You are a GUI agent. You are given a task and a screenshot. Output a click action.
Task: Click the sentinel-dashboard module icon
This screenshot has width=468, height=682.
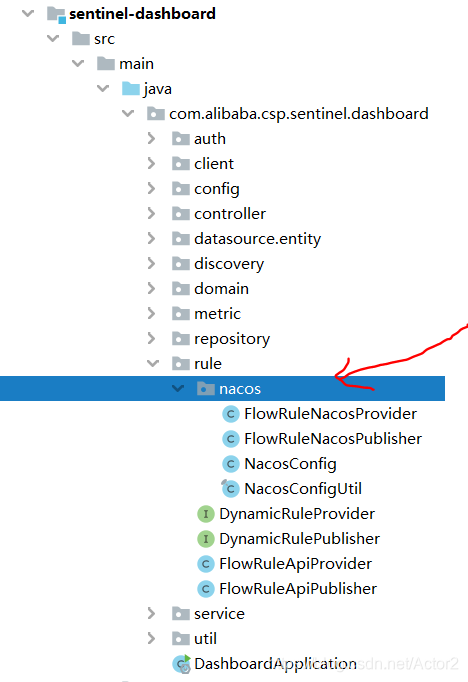pyautogui.click(x=57, y=15)
